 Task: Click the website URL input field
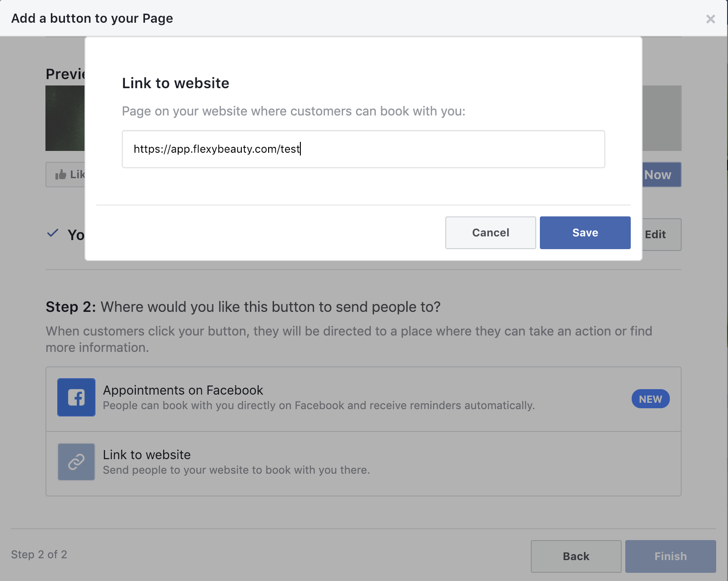[363, 149]
